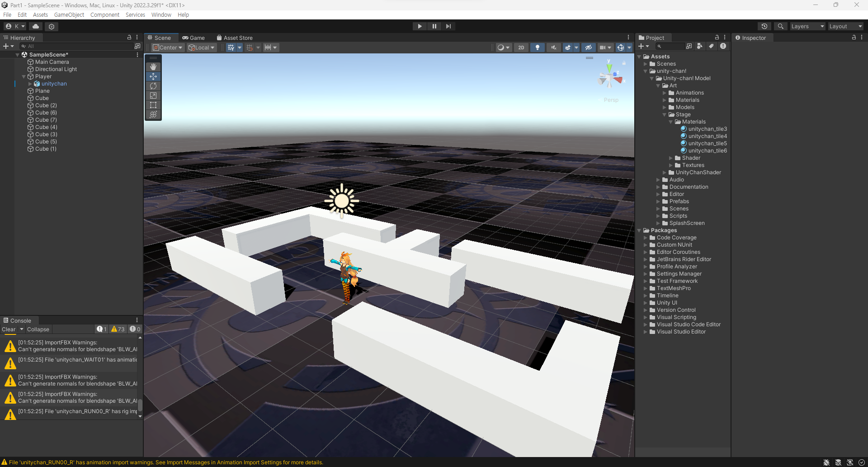868x467 pixels.
Task: Toggle the Inspector panel lock
Action: click(854, 38)
